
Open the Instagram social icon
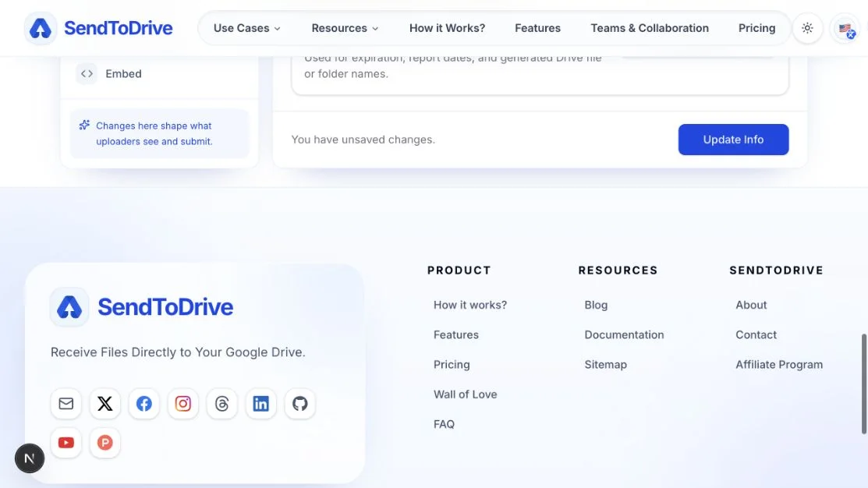[182, 403]
